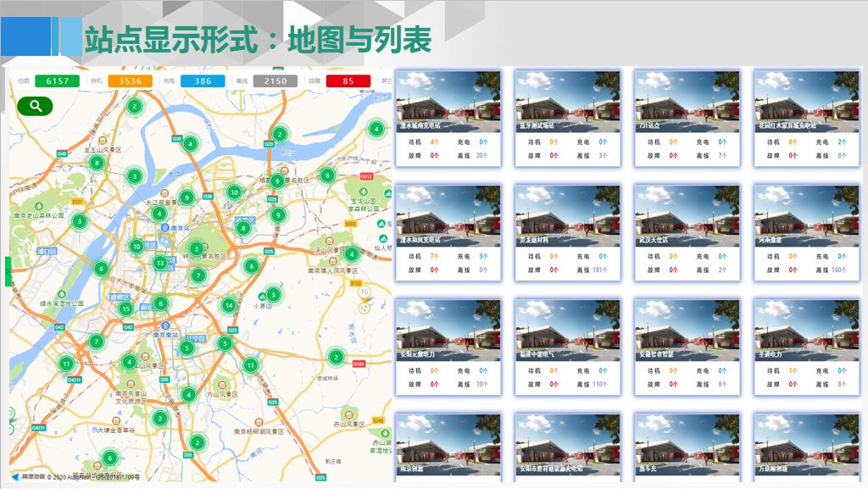Filter by fault 85 red badge
Image resolution: width=868 pixels, height=489 pixels.
[x=348, y=81]
